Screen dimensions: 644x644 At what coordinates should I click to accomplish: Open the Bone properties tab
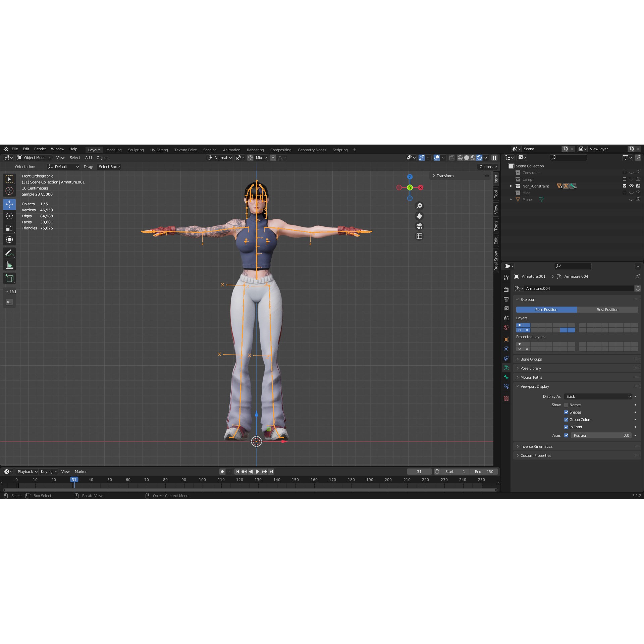(506, 377)
